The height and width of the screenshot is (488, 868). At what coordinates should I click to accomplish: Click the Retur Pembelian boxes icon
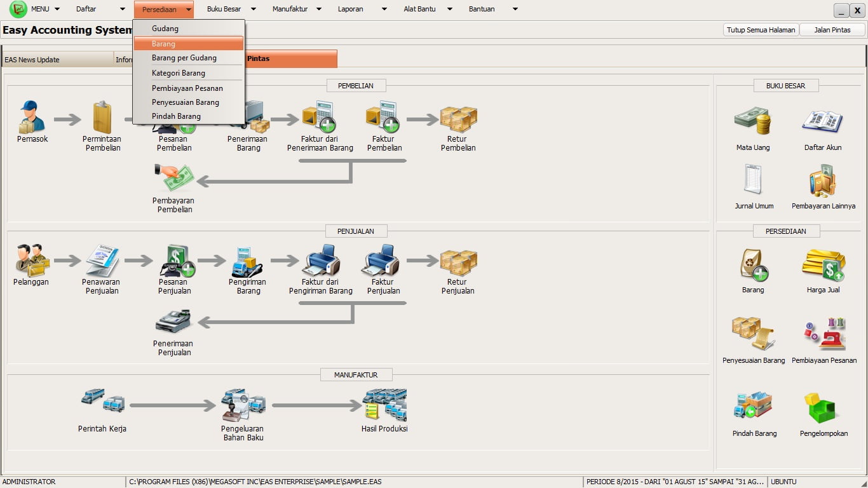(458, 118)
